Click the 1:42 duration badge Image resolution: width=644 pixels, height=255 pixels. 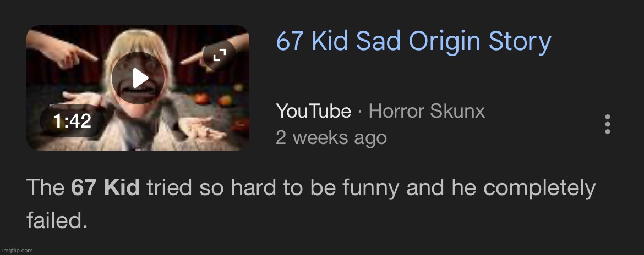(x=72, y=121)
